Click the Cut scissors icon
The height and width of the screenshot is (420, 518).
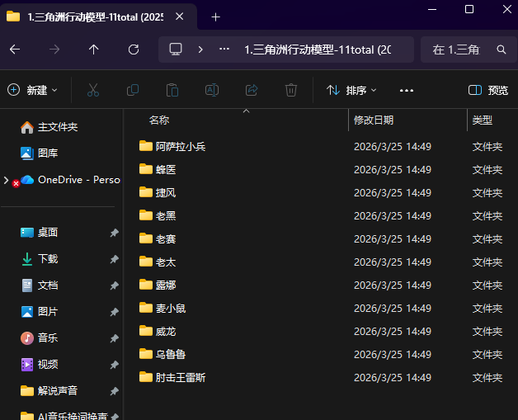93,90
